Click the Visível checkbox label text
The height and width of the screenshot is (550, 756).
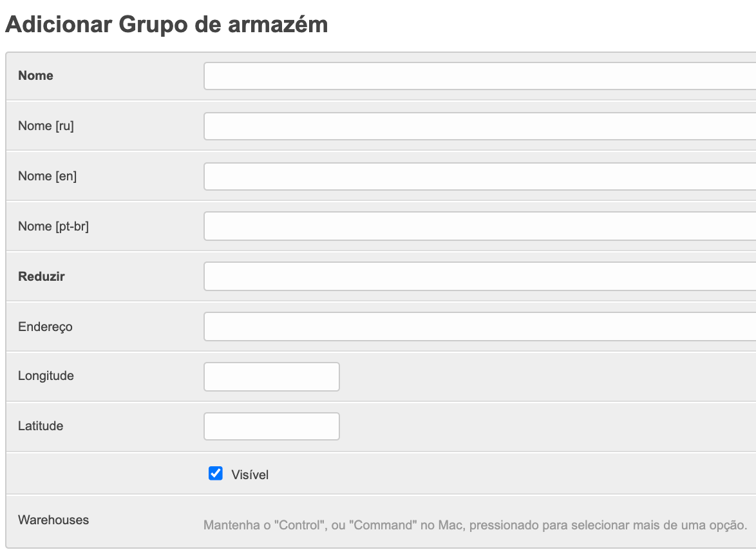(x=250, y=475)
